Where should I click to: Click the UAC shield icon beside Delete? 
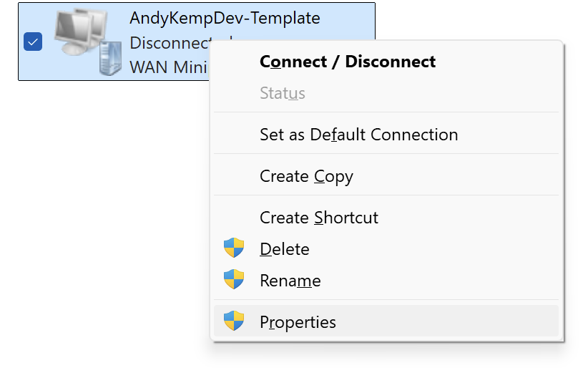point(234,248)
